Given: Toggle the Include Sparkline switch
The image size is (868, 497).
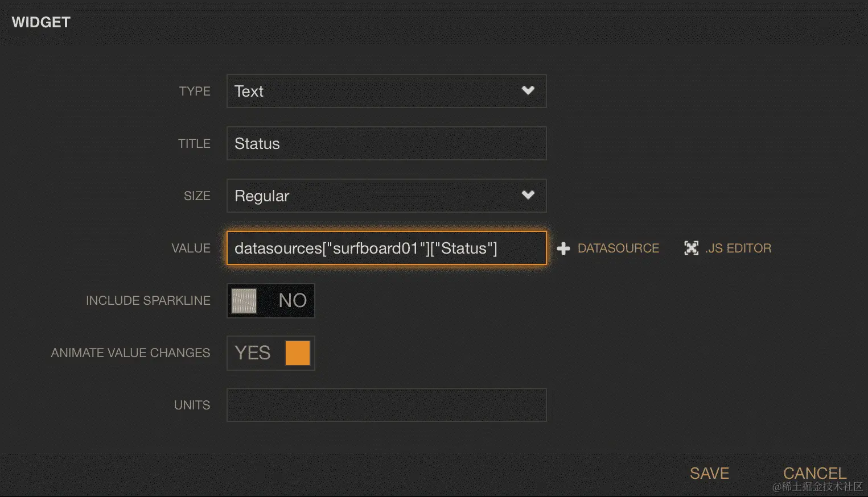Looking at the screenshot, I should coord(271,300).
